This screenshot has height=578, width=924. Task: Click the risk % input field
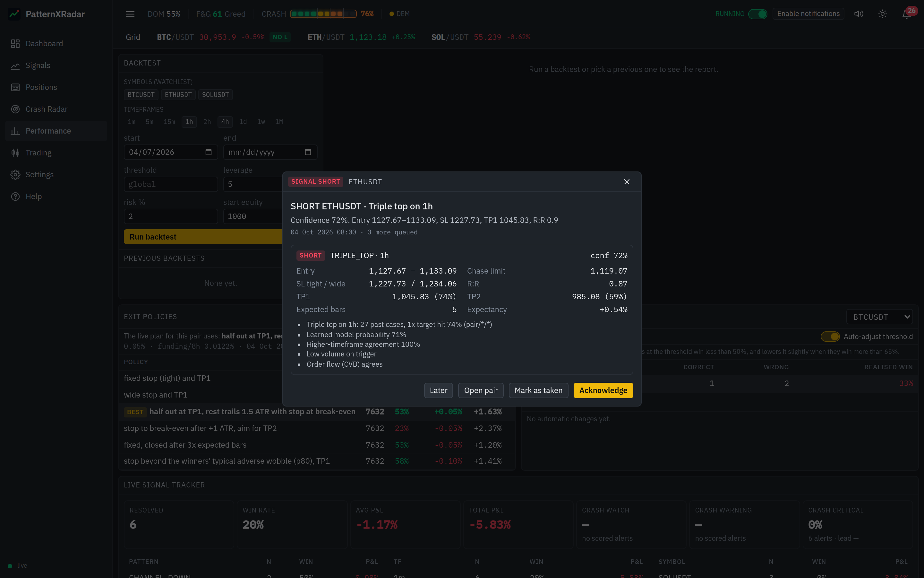click(171, 216)
